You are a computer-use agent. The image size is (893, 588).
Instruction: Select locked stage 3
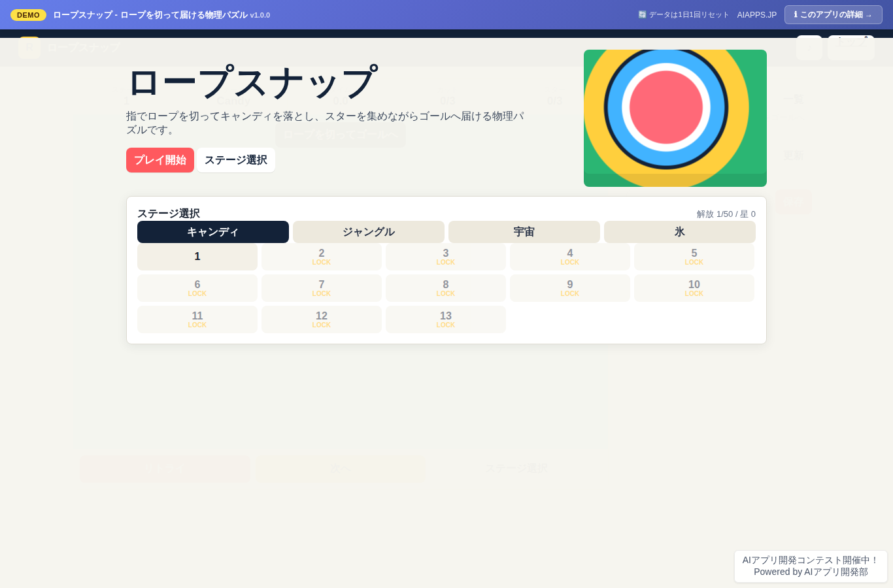[446, 257]
